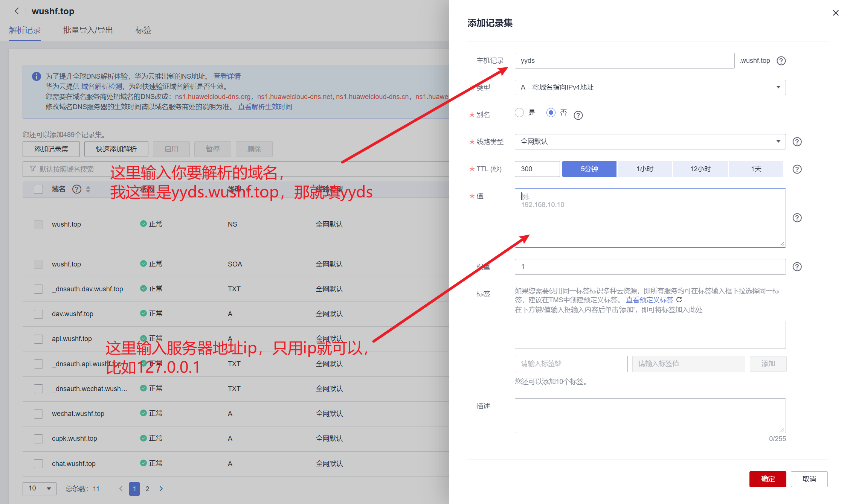
Task: Open line type dropdown 全网默认
Action: click(x=650, y=142)
